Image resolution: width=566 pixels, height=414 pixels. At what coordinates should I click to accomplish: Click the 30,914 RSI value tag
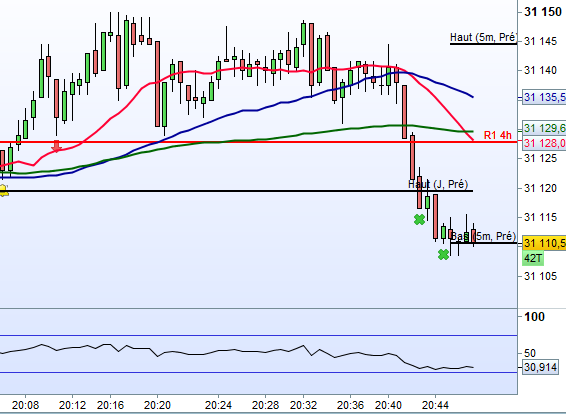[x=540, y=367]
